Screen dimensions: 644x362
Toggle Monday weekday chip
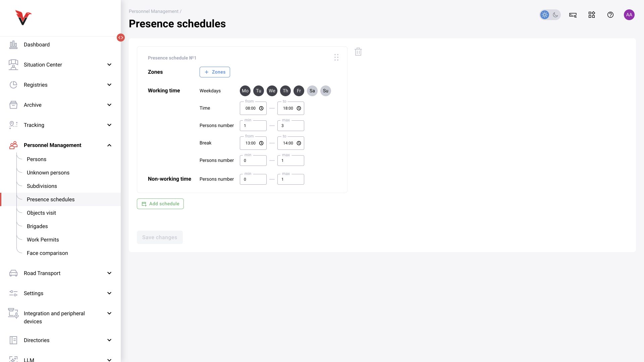point(245,91)
